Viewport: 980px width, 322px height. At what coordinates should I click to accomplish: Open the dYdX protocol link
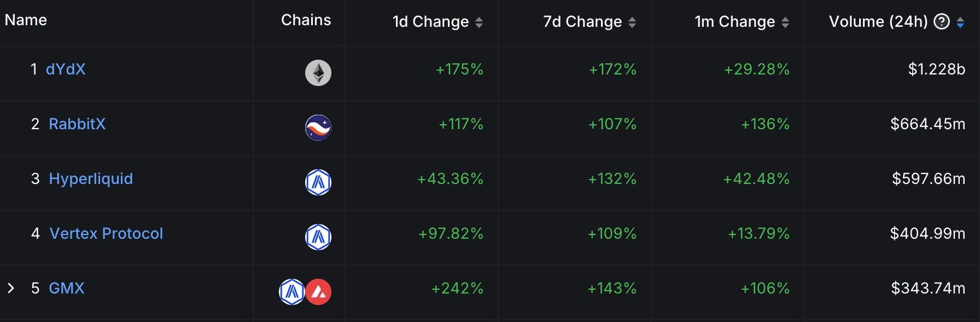[x=66, y=69]
